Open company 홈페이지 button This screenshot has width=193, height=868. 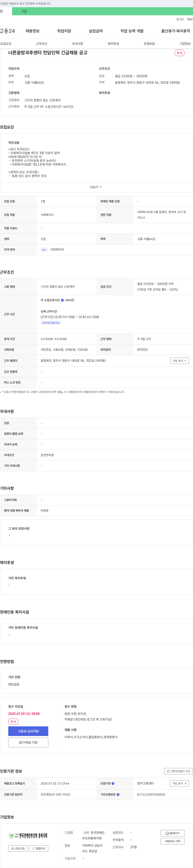172,833
